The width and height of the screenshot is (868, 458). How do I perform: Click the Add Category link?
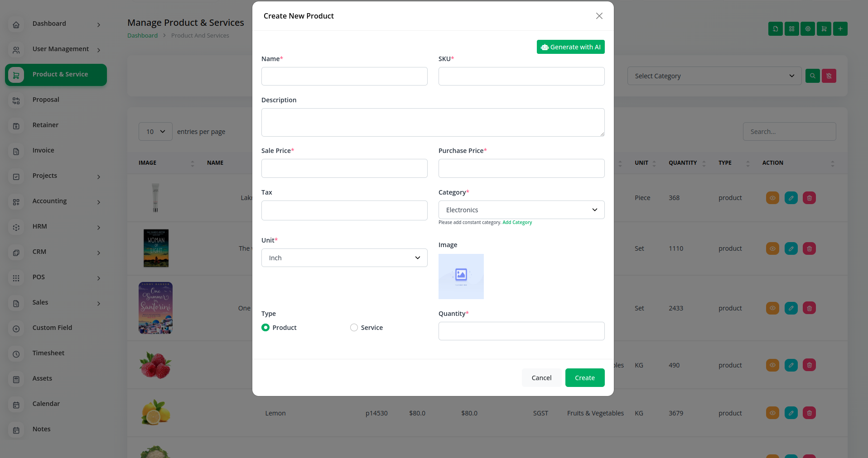pos(517,223)
